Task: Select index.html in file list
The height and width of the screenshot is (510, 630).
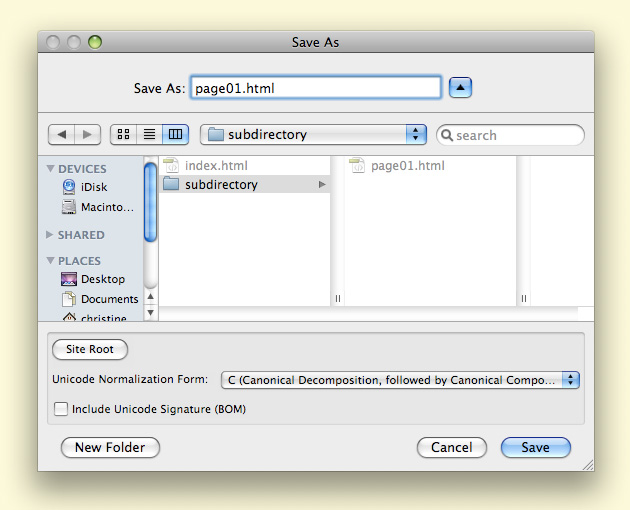Action: click(x=215, y=165)
